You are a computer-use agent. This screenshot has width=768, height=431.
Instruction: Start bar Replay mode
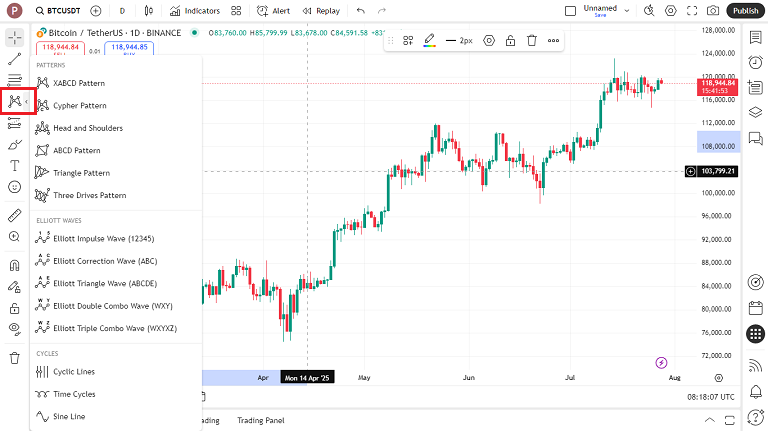pos(320,10)
